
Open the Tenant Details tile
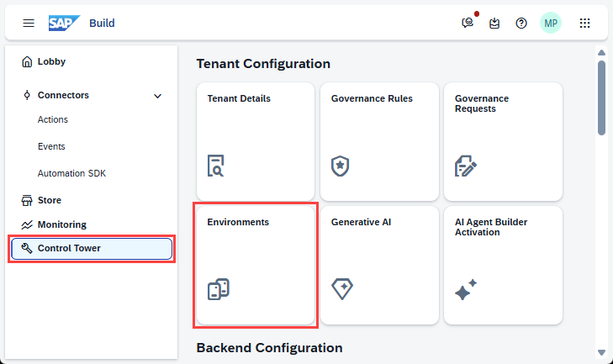[x=256, y=141]
